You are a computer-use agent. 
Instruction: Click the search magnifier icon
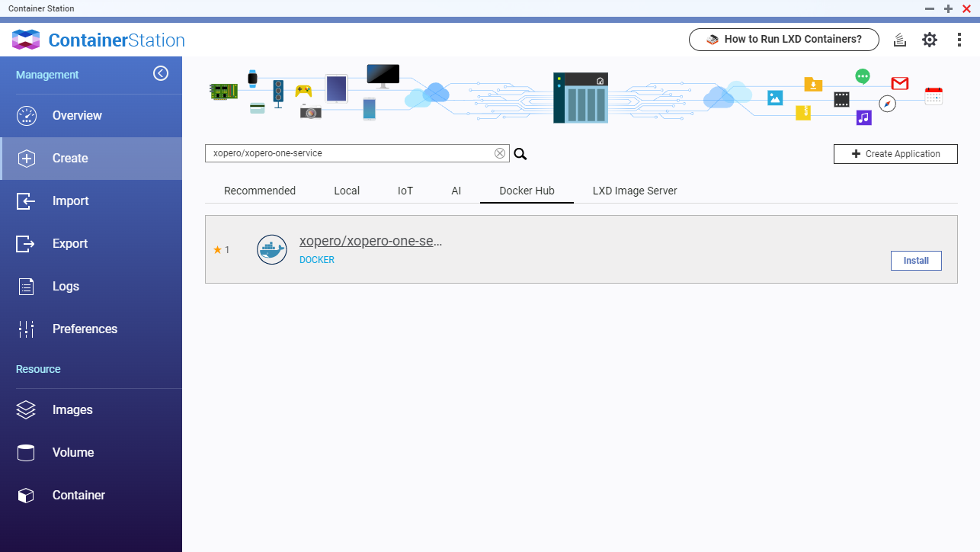(520, 153)
